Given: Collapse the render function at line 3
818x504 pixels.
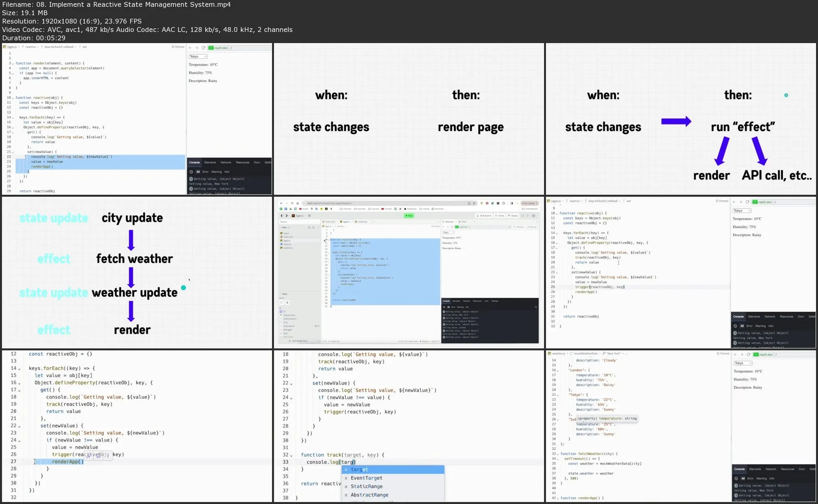Looking at the screenshot, I should 13,63.
